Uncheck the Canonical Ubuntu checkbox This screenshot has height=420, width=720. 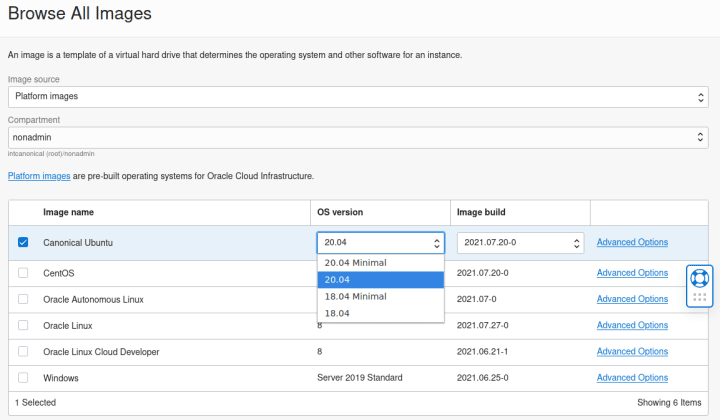(24, 243)
